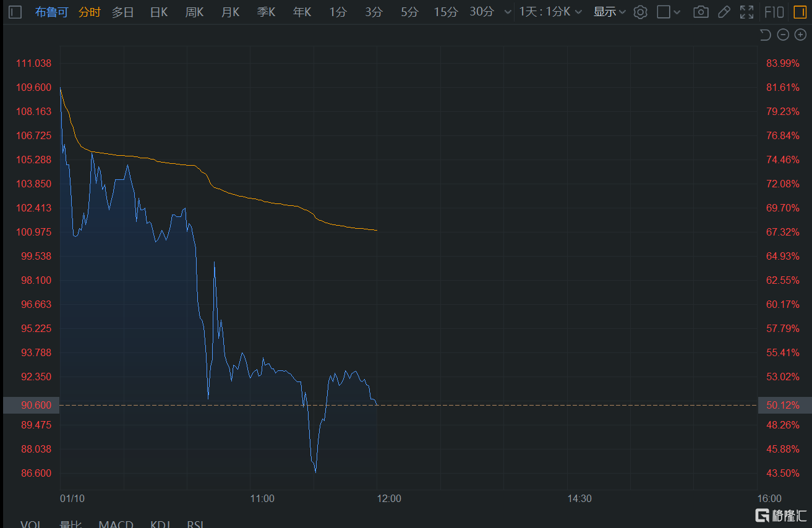Image resolution: width=812 pixels, height=528 pixels.
Task: Toggle the right sidebar panel icon
Action: [x=800, y=12]
